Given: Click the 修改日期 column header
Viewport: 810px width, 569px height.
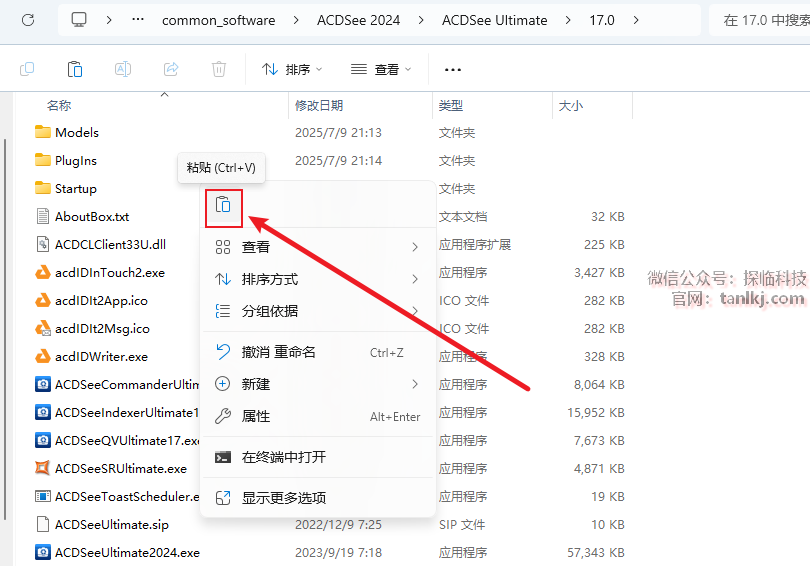Looking at the screenshot, I should point(319,105).
